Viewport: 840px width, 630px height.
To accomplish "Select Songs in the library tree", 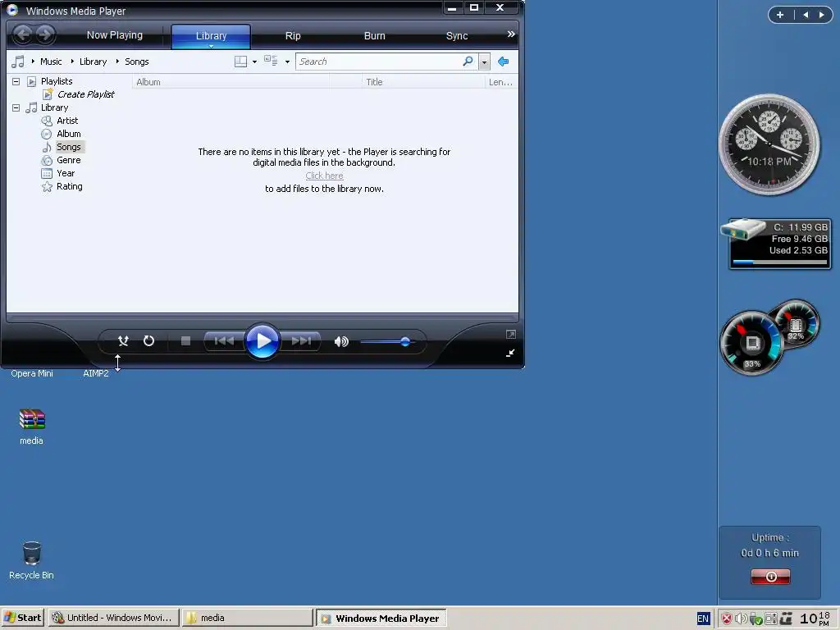I will [x=69, y=147].
